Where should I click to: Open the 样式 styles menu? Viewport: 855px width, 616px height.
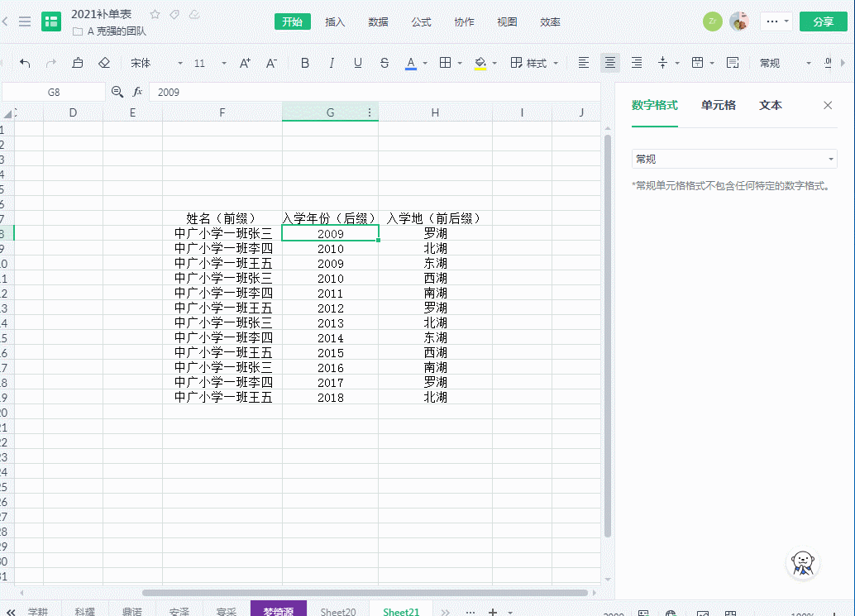click(534, 63)
